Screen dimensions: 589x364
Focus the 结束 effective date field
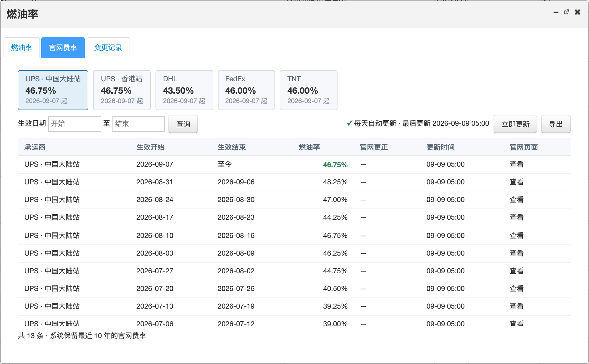point(138,124)
